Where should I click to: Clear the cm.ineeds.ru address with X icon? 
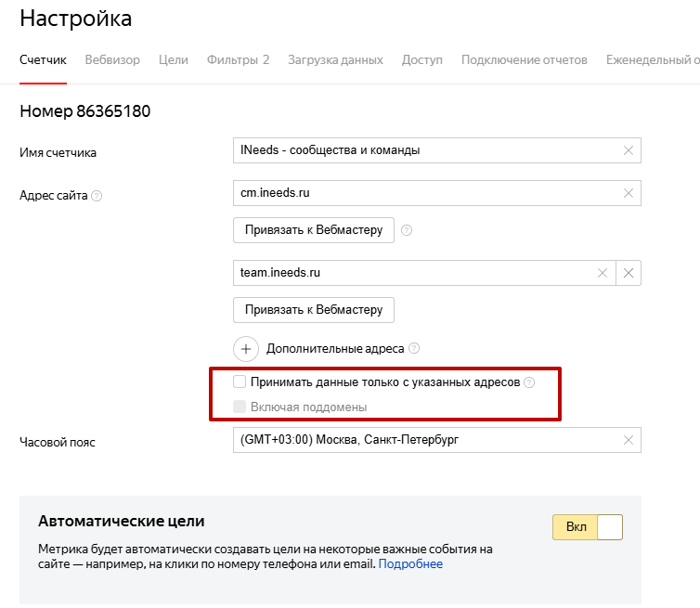[x=629, y=193]
